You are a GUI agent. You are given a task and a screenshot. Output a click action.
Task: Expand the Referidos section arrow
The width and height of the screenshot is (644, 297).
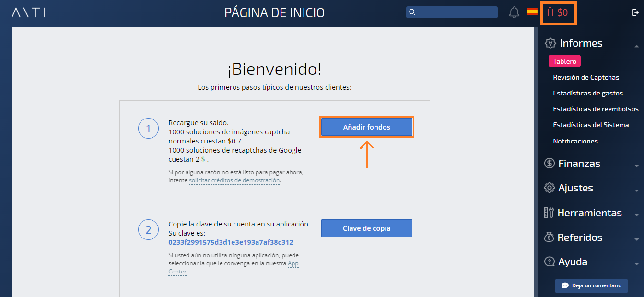coord(636,239)
